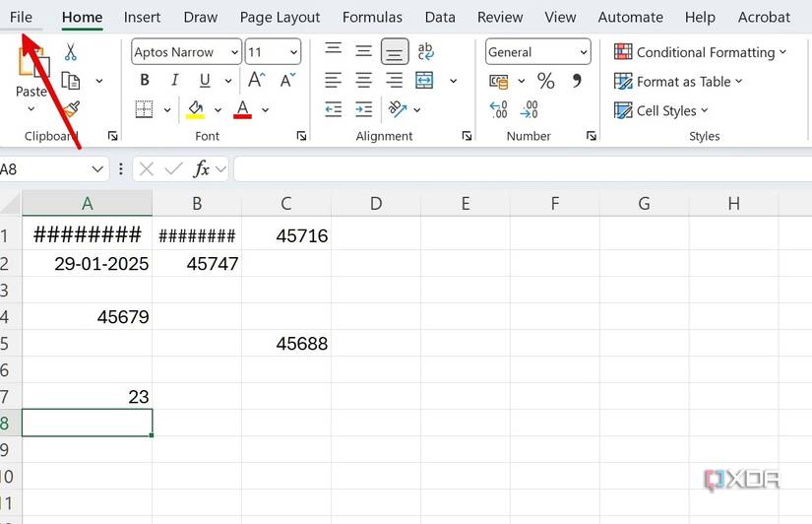Set Middle Align for cell
Screen dimensions: 812x524
tap(363, 51)
